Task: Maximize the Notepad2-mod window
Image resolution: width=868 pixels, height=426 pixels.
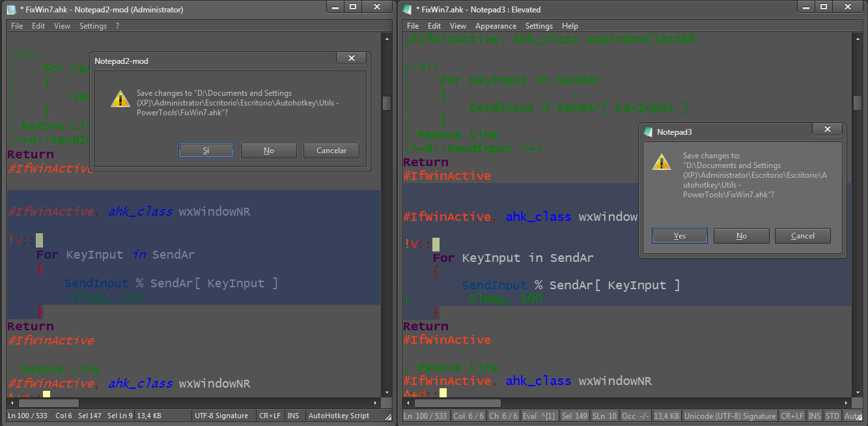Action: click(352, 7)
